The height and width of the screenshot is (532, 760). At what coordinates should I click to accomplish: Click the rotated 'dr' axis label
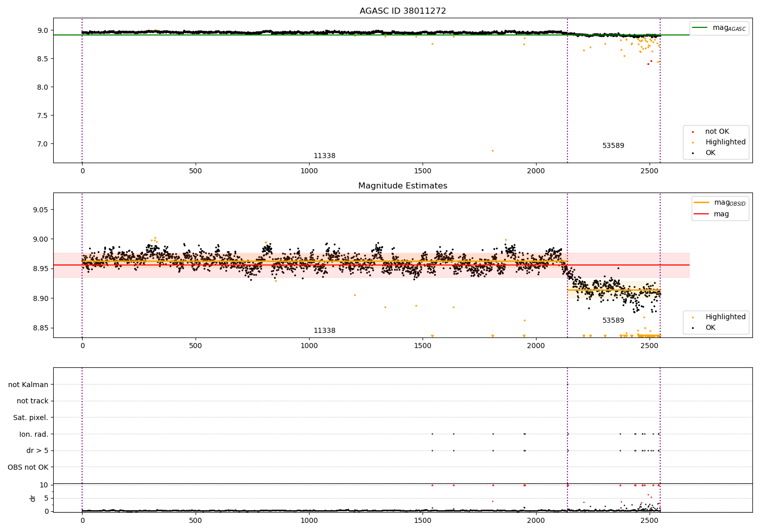[33, 498]
